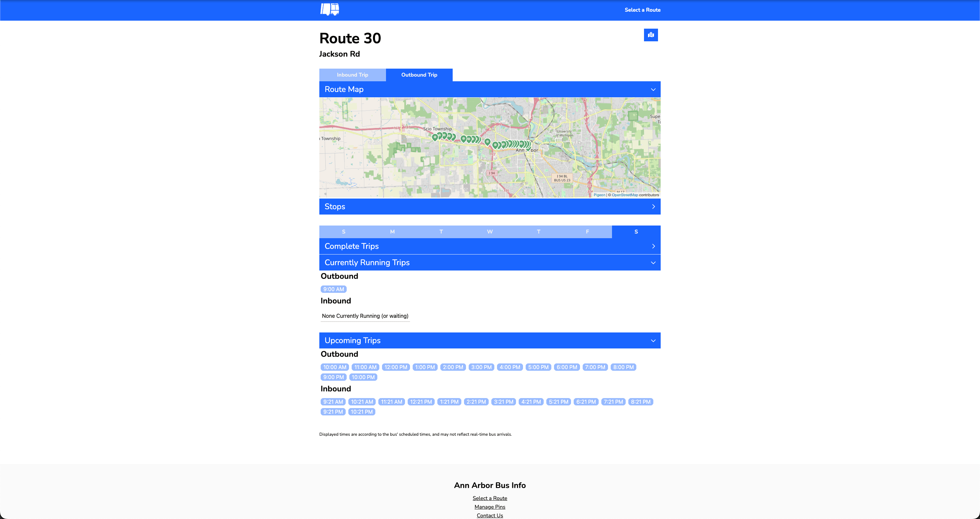Open the pin route map icon near Route 30
Viewport: 980px width, 519px height.
click(x=651, y=35)
